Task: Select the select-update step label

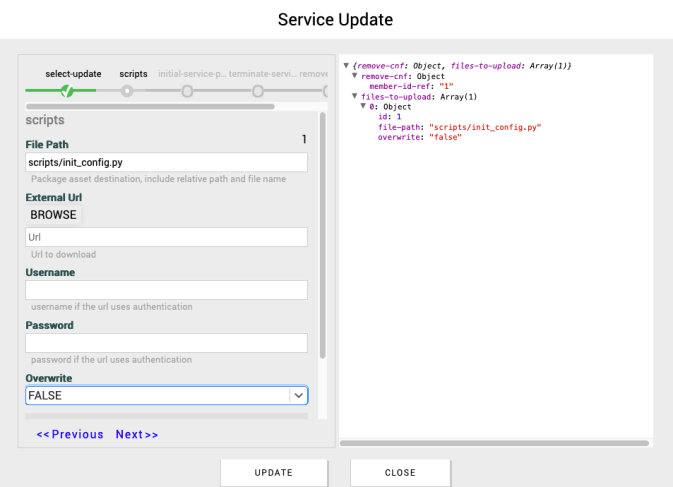Action: coord(73,74)
